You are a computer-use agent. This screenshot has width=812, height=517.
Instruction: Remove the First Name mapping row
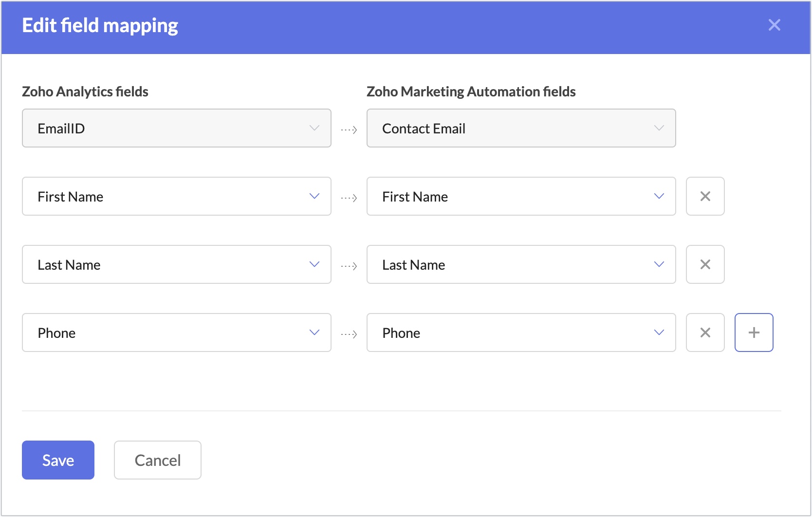point(705,196)
